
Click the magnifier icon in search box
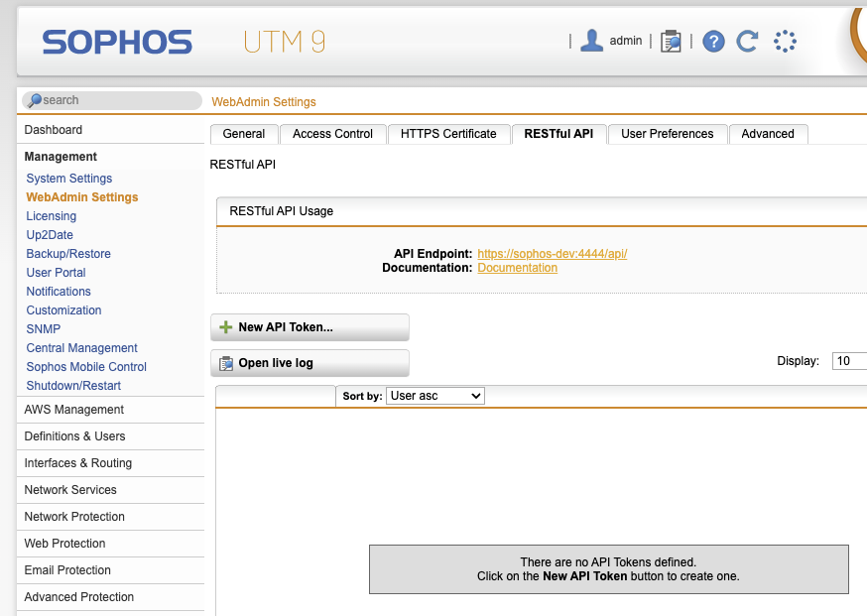pos(35,100)
